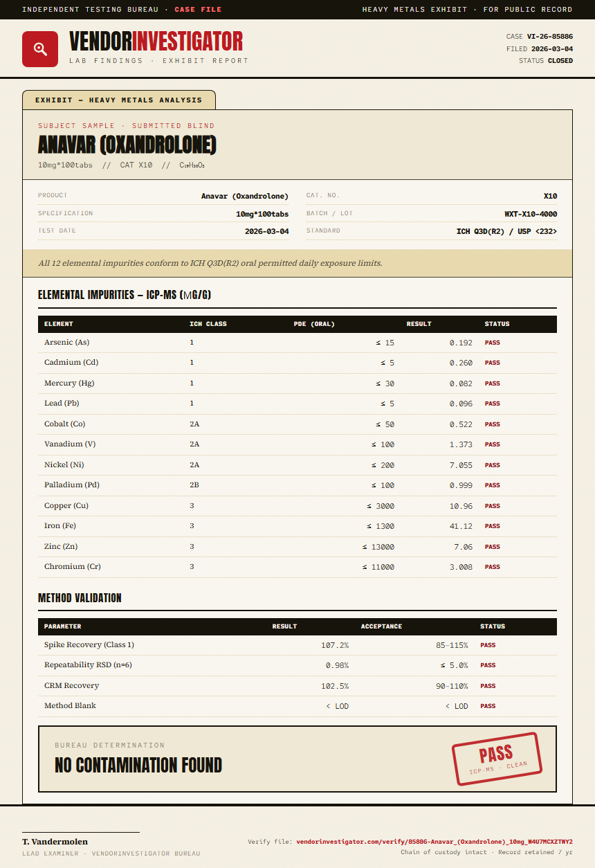Viewport: 595px width, 868px height.
Task: Click the VendorInvestigator title wordmark
Action: (156, 42)
